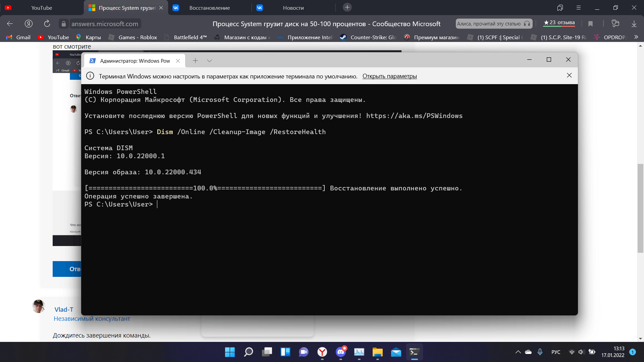Open network volume battery quick settings
The image size is (644, 362).
pos(582,352)
